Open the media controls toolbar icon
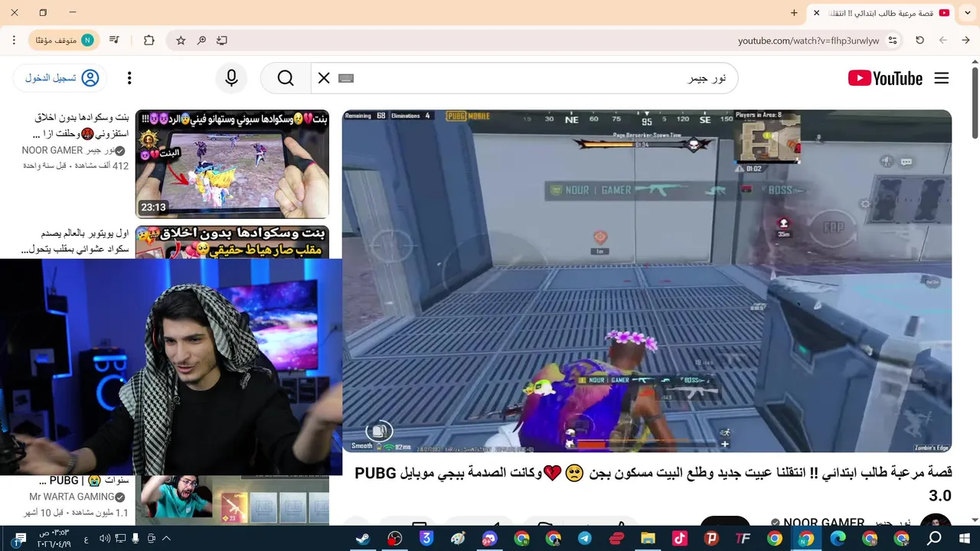This screenshot has width=980, height=551. coord(114,41)
